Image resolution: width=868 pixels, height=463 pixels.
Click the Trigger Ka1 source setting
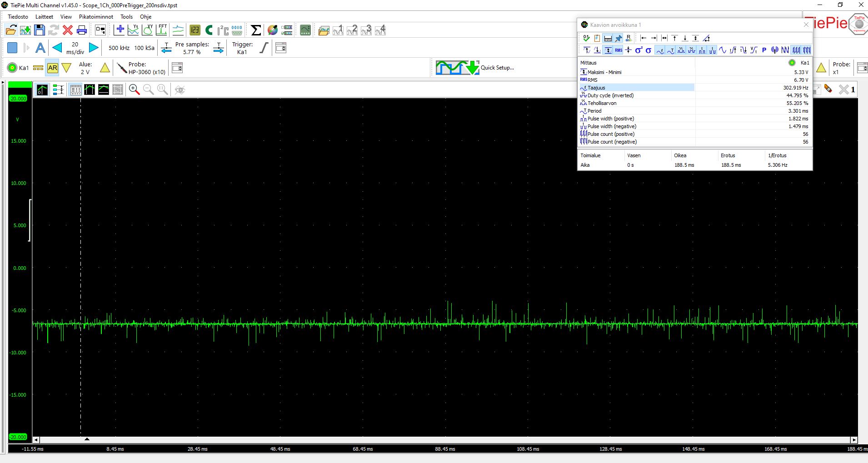point(242,48)
